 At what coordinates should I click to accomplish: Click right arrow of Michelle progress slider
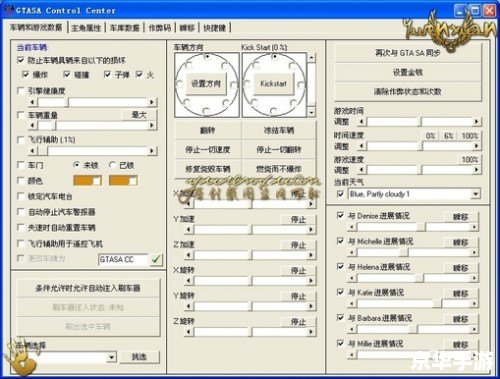(x=474, y=253)
